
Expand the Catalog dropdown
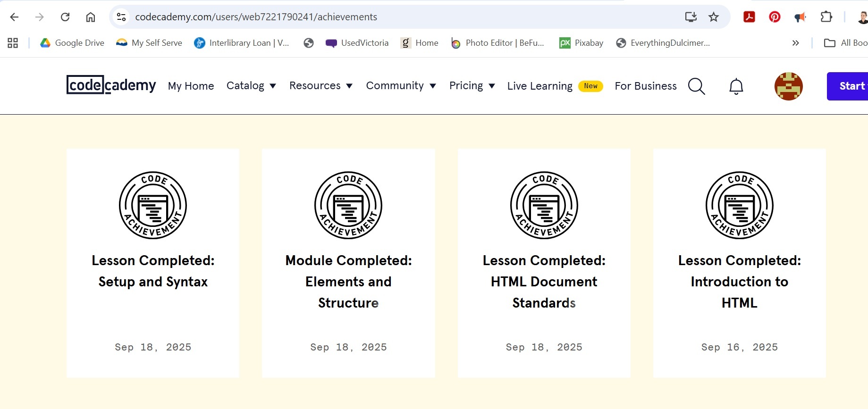click(251, 86)
